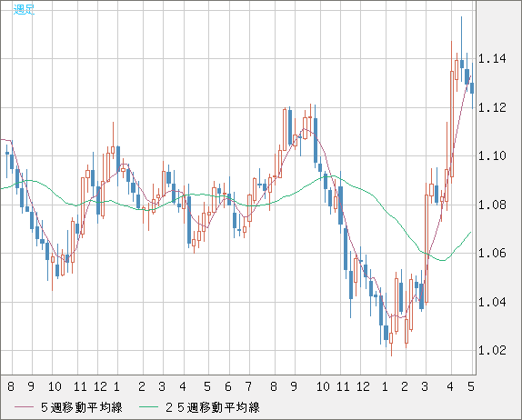Click the 1.12 price axis label

point(492,107)
